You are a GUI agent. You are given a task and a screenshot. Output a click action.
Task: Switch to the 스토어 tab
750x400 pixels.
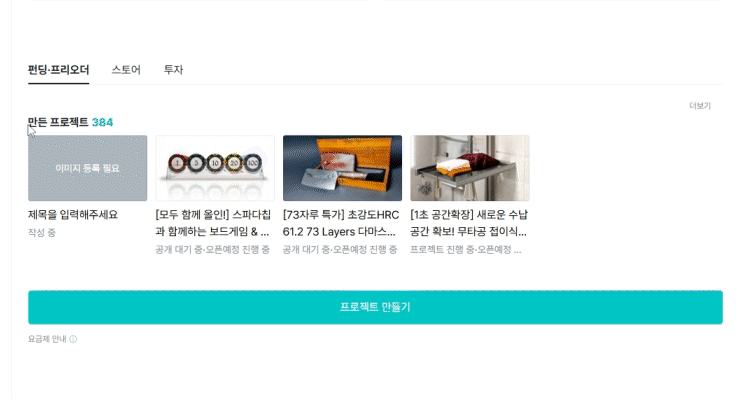point(126,70)
